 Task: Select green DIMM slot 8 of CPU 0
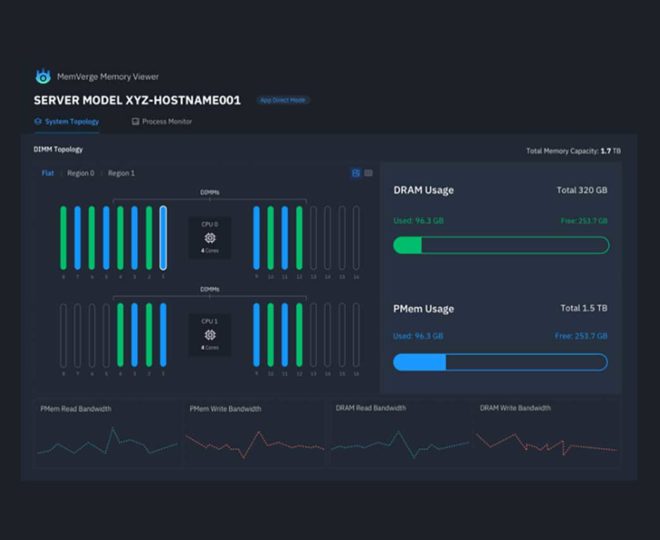(x=63, y=238)
